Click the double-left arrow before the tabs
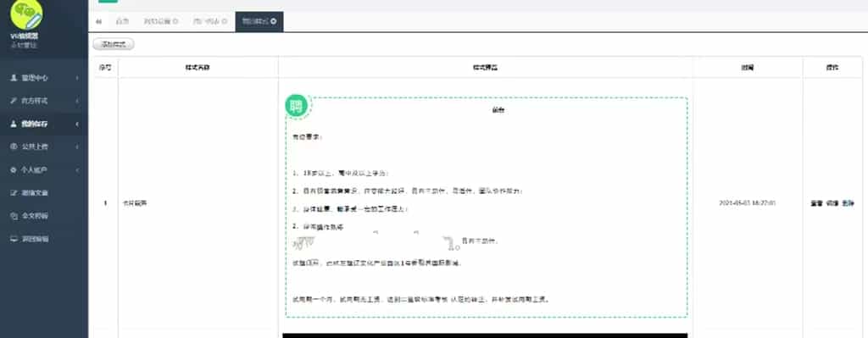Screen dimensions: 868x338 coord(98,21)
